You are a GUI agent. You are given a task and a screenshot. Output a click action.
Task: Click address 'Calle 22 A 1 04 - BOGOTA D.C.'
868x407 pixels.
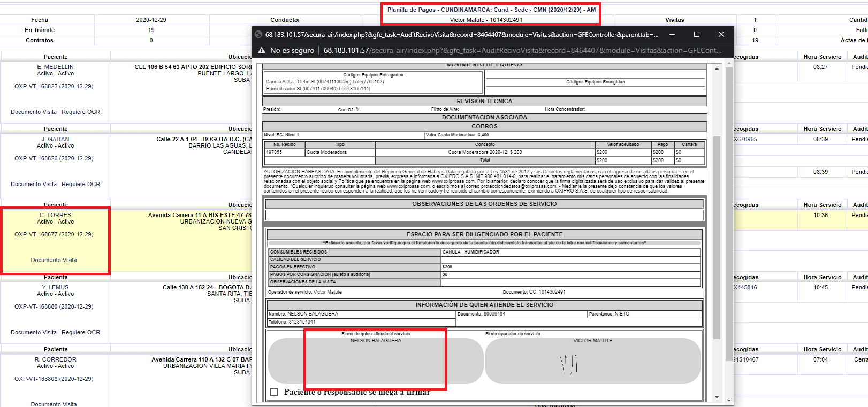tap(203, 139)
